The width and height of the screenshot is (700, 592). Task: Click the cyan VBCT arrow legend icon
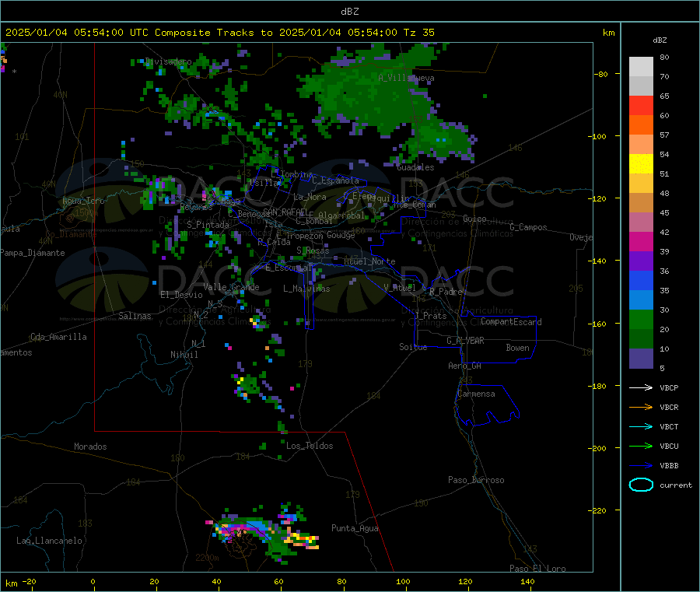[x=641, y=427]
